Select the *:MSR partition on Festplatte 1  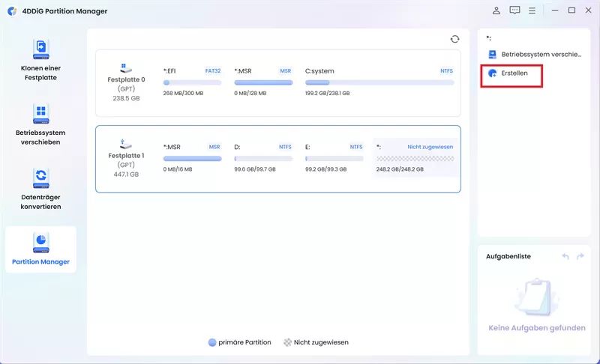click(x=192, y=158)
